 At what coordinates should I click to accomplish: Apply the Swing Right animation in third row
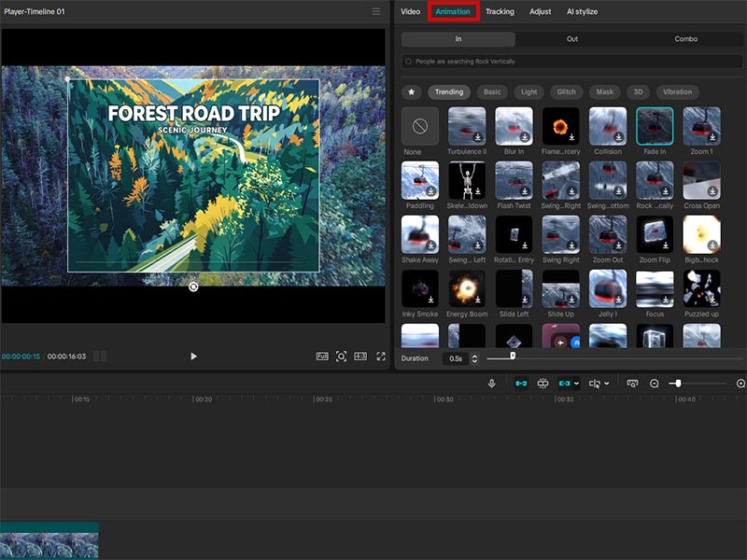click(x=561, y=235)
